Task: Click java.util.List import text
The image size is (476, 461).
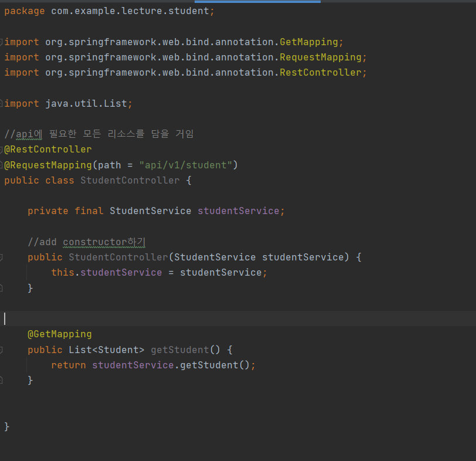Action: click(86, 104)
